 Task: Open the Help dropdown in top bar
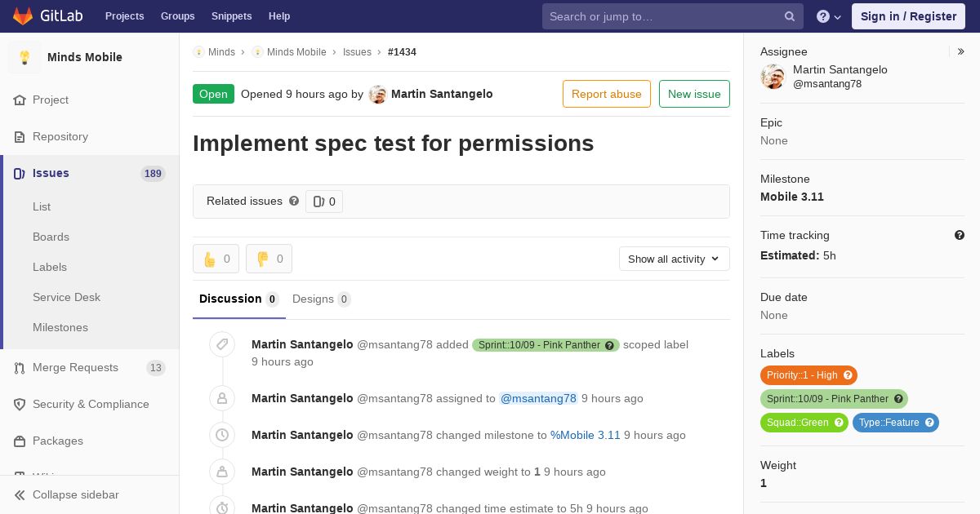tap(829, 16)
